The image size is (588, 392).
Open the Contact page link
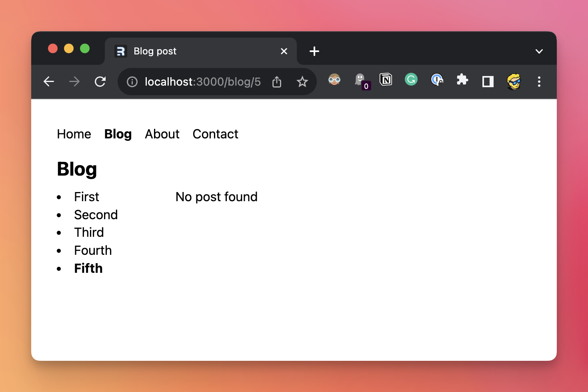(x=215, y=134)
